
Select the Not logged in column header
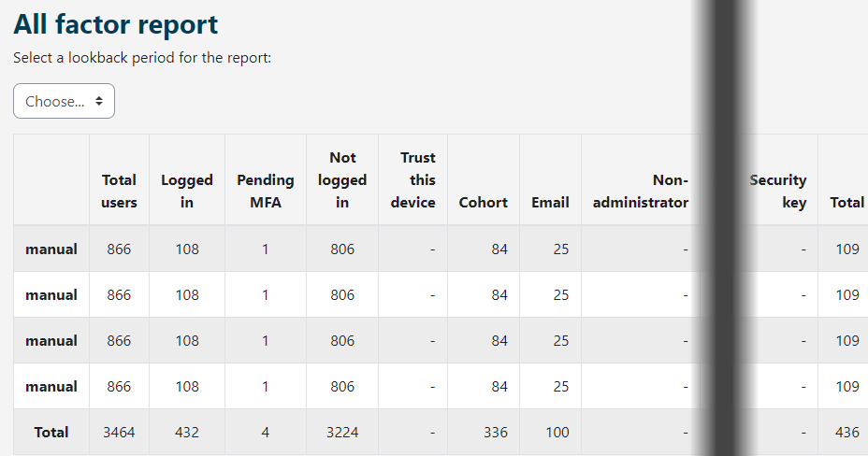click(x=342, y=179)
